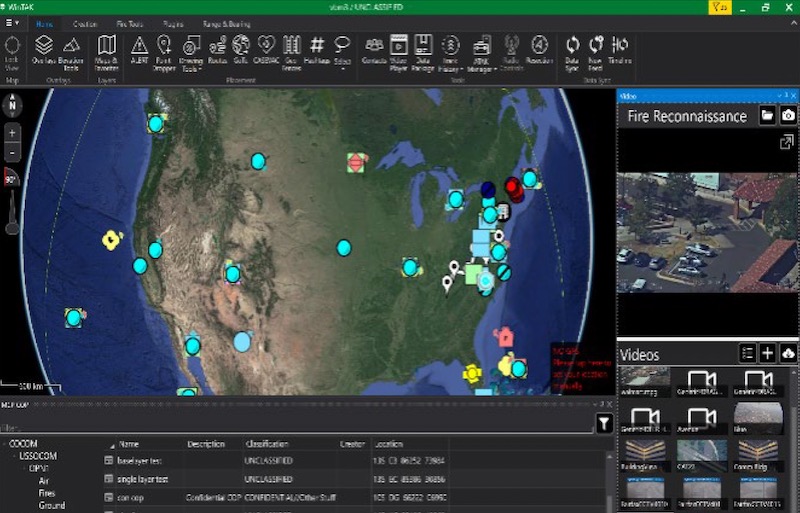Click the filter funnel in COP panel

pyautogui.click(x=604, y=423)
